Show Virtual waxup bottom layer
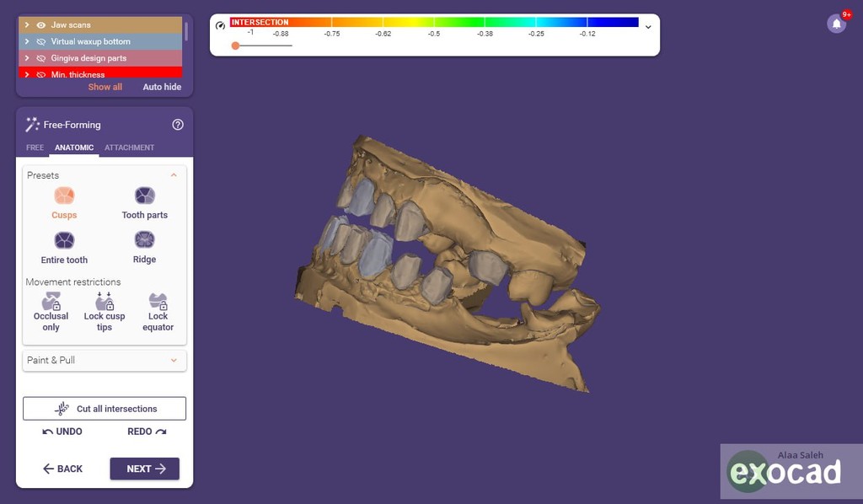Viewport: 863px width, 504px height. coord(40,41)
